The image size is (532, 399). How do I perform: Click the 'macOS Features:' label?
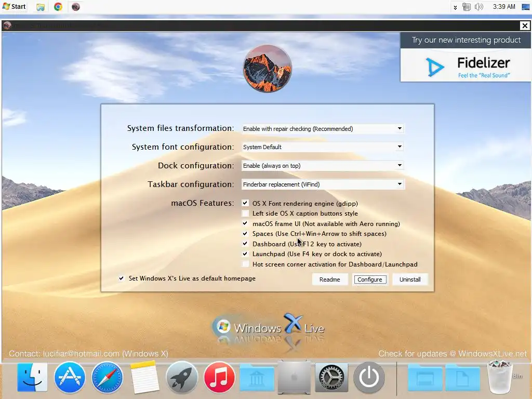click(x=202, y=203)
